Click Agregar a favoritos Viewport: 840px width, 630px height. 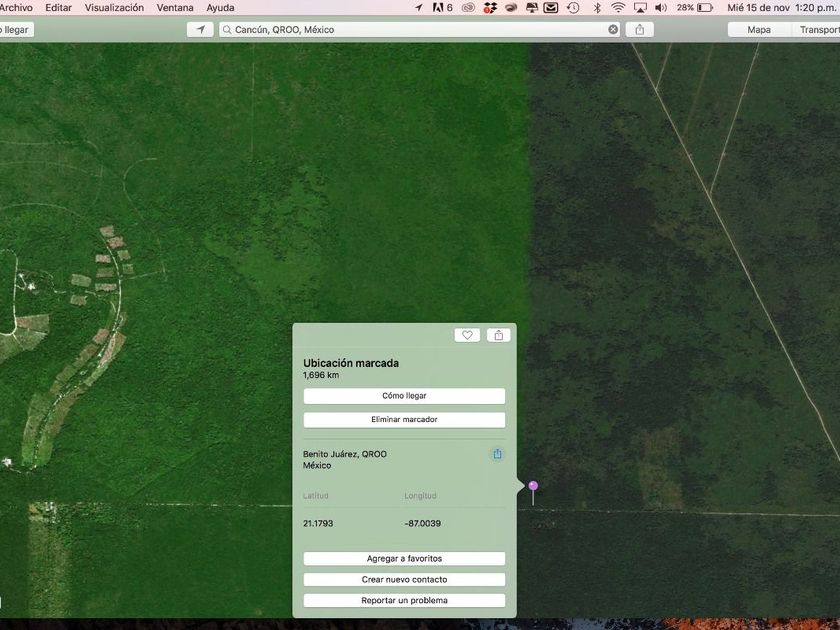coord(404,559)
